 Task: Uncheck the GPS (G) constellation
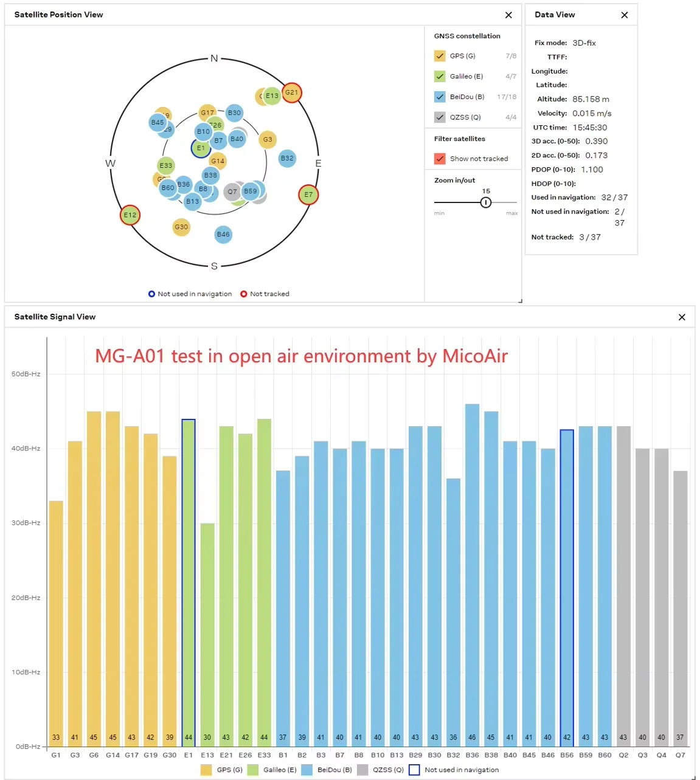[440, 56]
